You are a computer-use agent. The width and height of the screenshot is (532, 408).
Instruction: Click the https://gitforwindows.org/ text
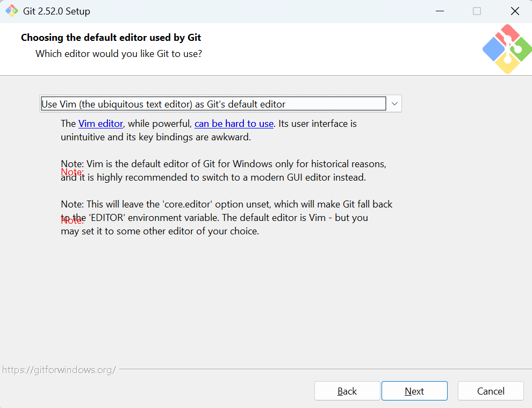pyautogui.click(x=59, y=370)
